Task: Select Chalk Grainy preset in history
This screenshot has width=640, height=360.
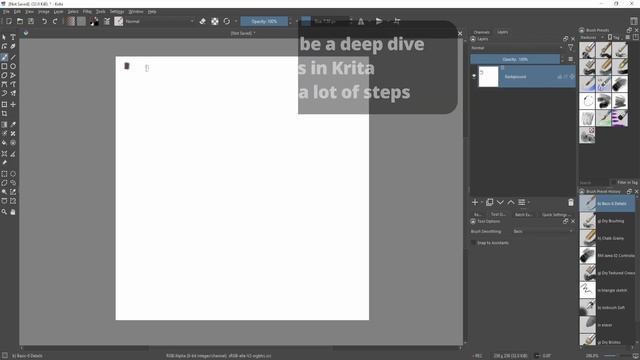Action: [607, 238]
